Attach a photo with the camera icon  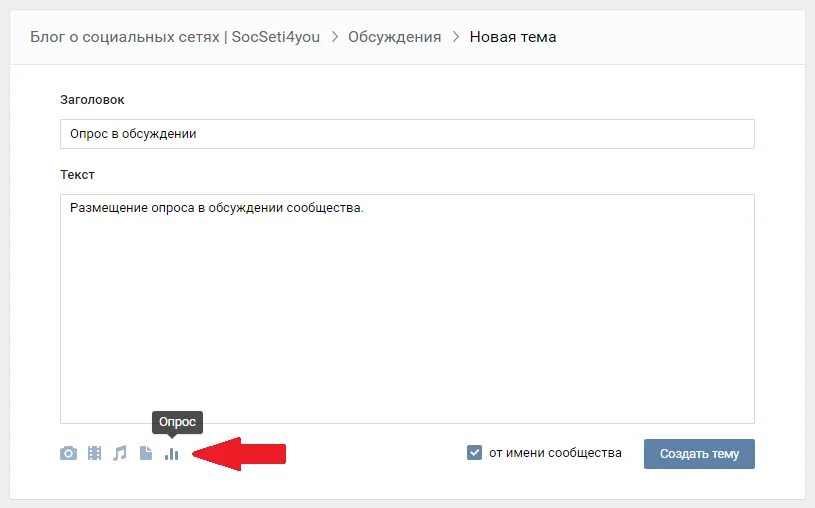pos(68,453)
